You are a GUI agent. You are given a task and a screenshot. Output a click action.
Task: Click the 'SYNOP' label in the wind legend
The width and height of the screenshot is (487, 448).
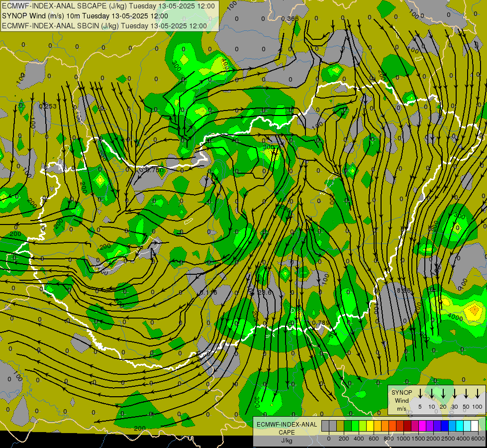pyautogui.click(x=401, y=392)
